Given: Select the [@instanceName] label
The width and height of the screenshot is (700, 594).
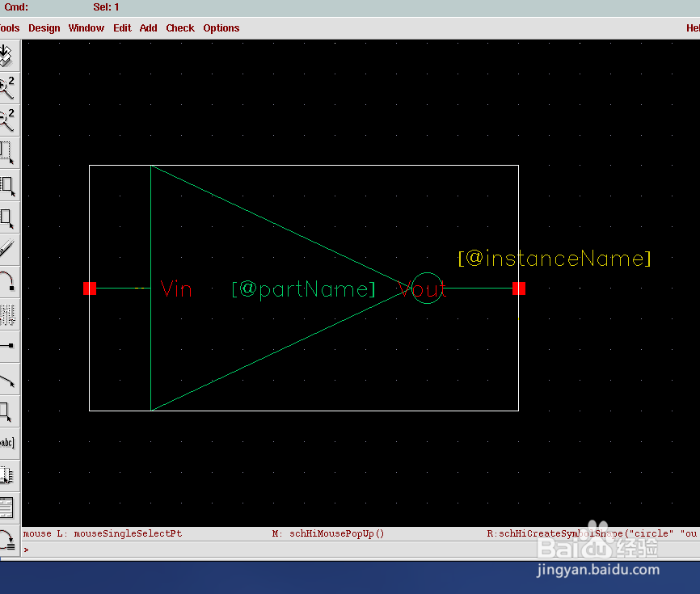Looking at the screenshot, I should [x=555, y=259].
